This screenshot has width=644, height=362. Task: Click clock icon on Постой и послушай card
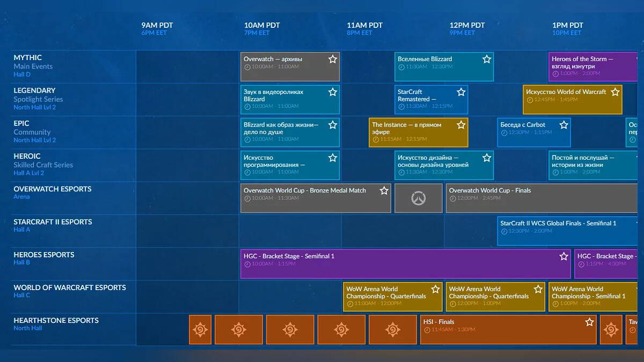pyautogui.click(x=555, y=172)
